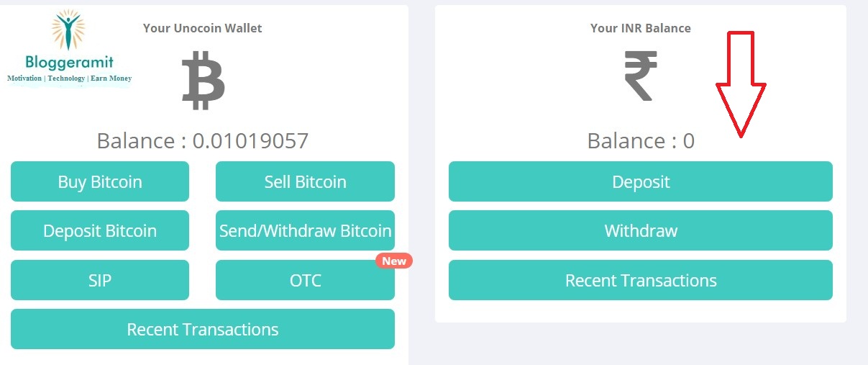Select the OTC button
Screen dimensions: 868x365
click(305, 280)
